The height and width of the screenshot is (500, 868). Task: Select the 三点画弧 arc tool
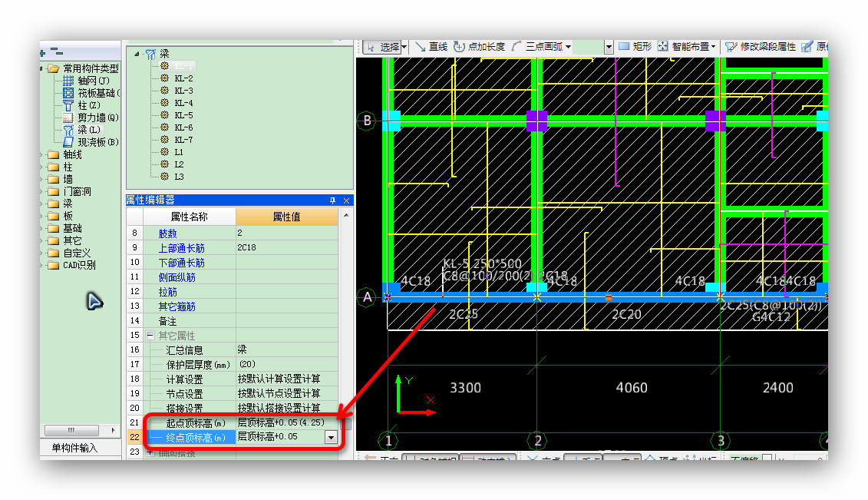point(536,47)
